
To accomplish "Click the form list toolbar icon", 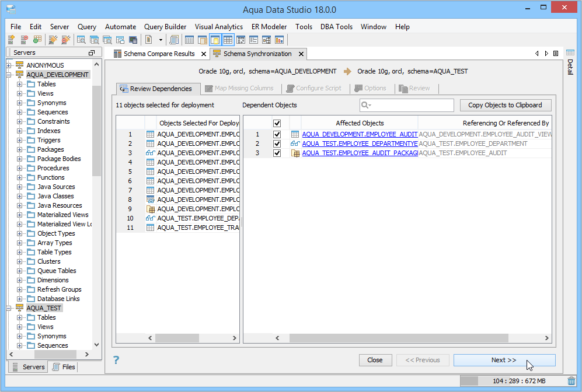I will 253,40.
